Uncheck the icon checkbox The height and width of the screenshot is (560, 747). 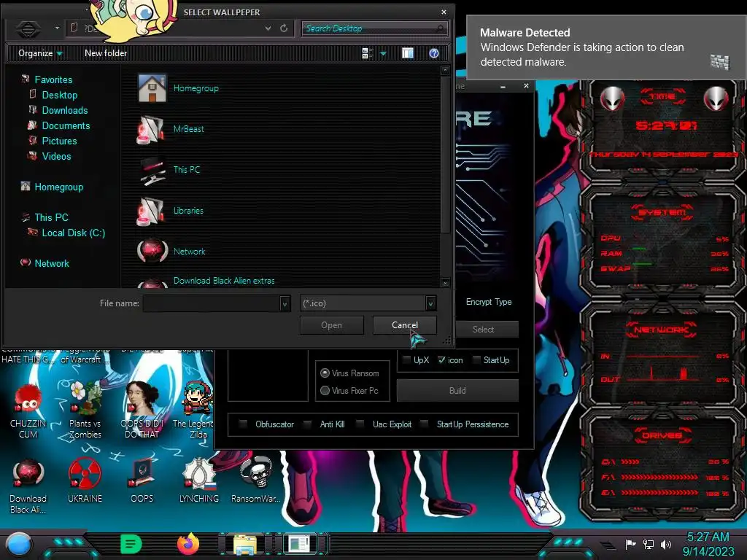coord(441,360)
